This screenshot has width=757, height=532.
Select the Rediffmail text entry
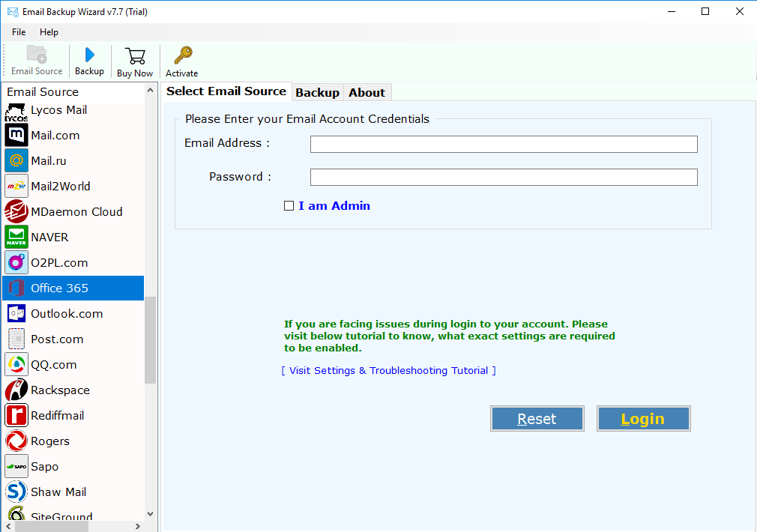58,416
